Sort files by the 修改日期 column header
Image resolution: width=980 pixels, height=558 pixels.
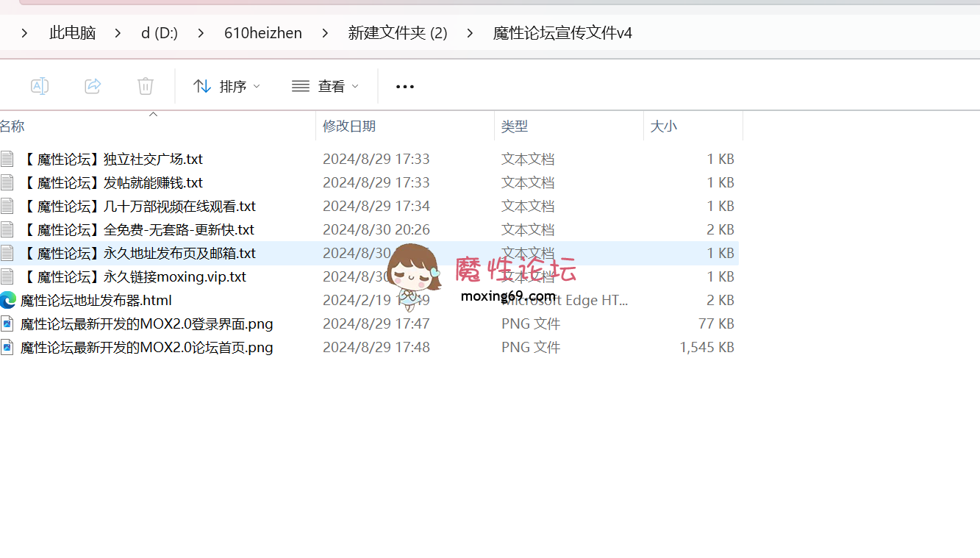tap(348, 126)
